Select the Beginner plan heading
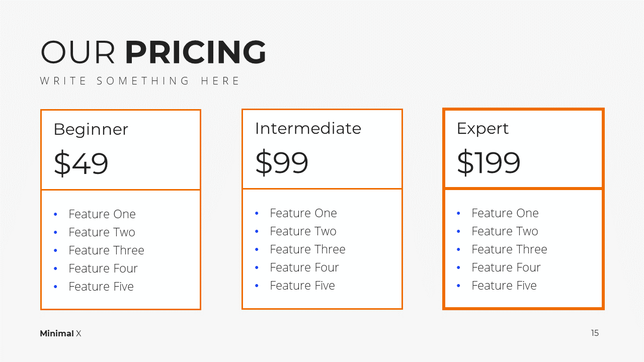Viewport: 644px width, 362px height. [x=91, y=129]
